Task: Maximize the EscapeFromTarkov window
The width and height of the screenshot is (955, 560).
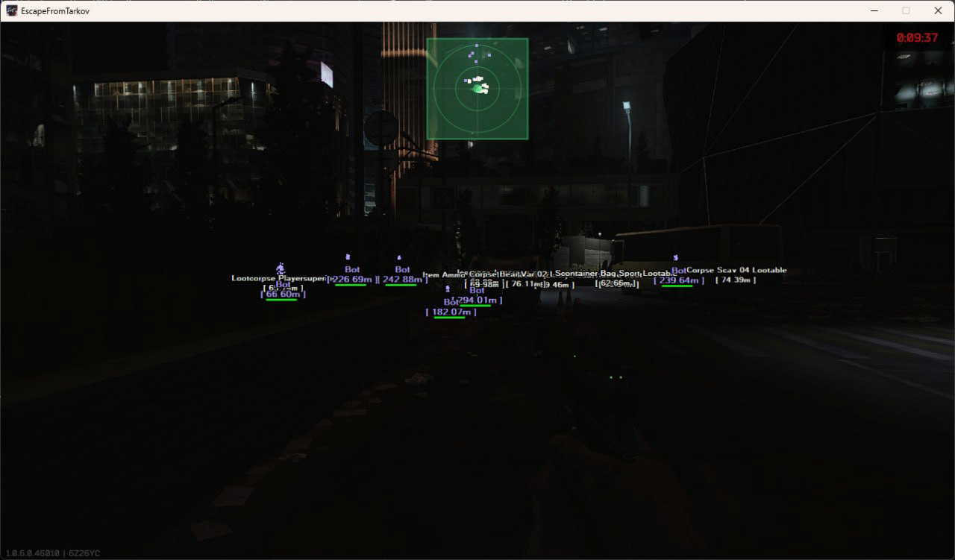Action: pos(906,10)
